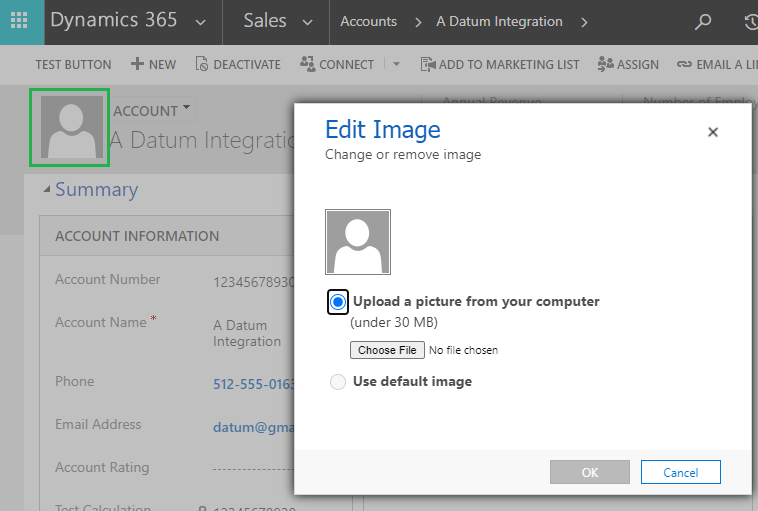The height and width of the screenshot is (511, 758).
Task: Select Upload a picture from your computer
Action: coord(338,302)
